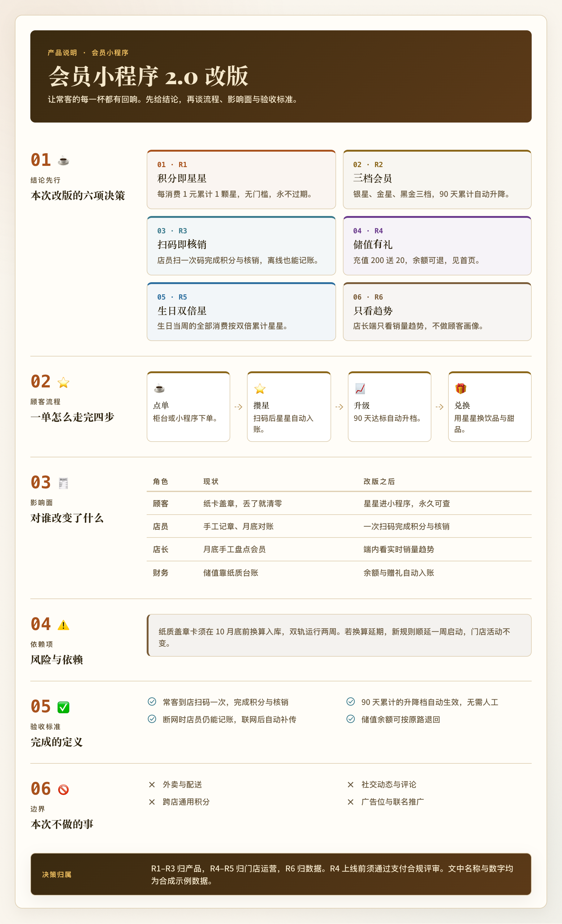Click the coffee cup icon in the 点单 step
This screenshot has height=924, width=562.
point(159,388)
